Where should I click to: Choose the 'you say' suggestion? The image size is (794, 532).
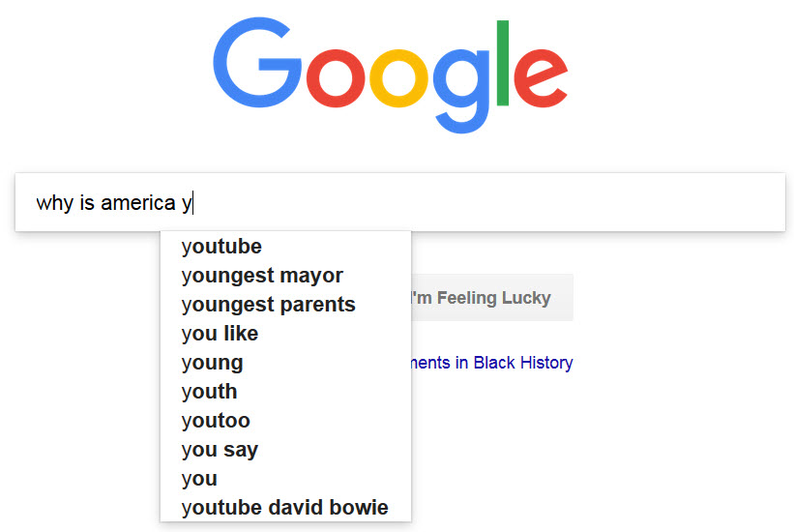coord(285,450)
